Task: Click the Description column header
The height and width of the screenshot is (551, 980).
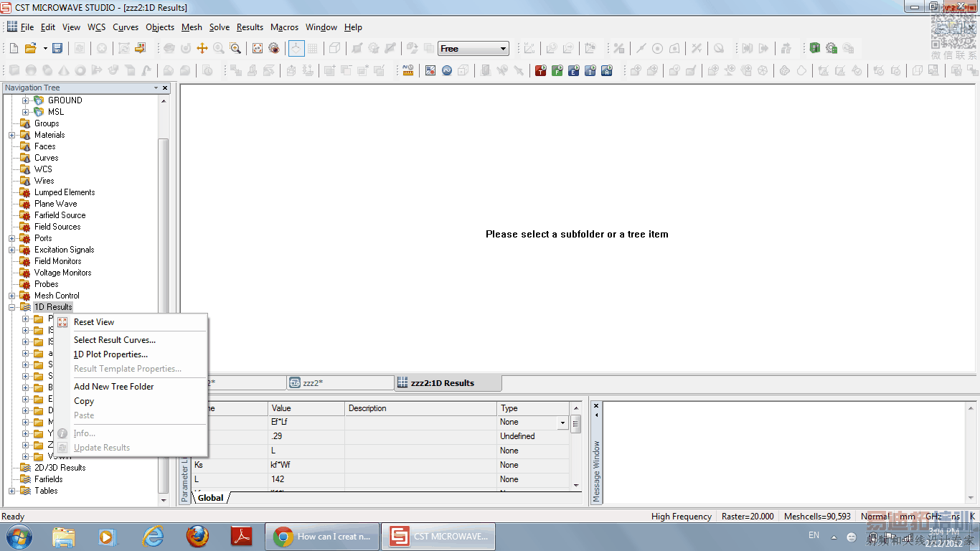Action: (x=421, y=408)
